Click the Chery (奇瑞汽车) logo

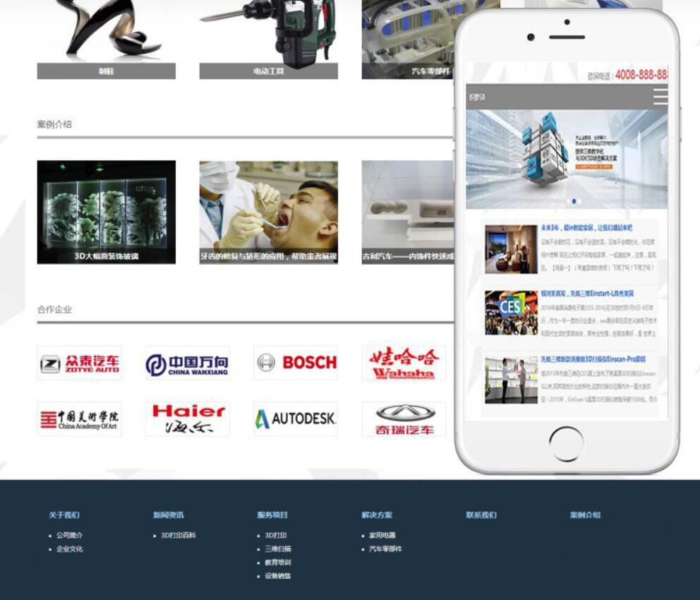[404, 419]
